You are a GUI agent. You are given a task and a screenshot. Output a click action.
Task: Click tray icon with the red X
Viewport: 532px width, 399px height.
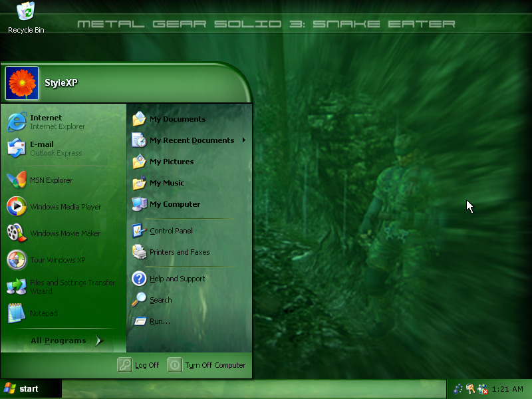click(483, 389)
